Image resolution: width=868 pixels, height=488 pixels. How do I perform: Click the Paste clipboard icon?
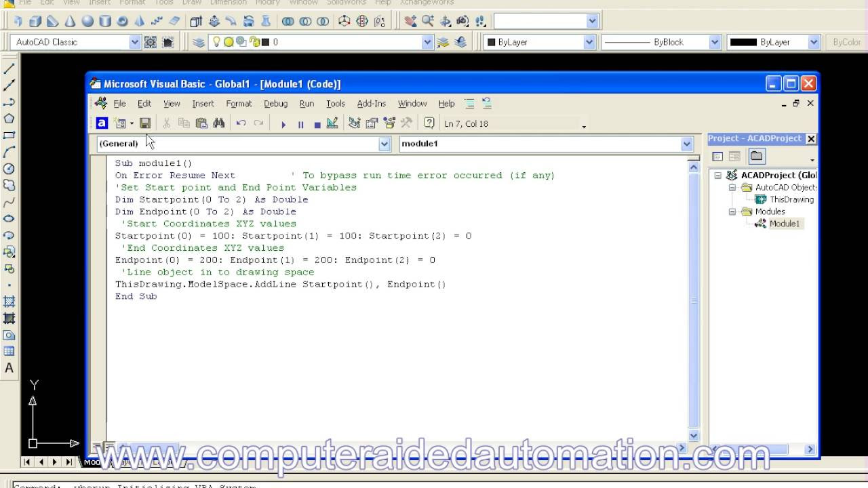point(201,123)
